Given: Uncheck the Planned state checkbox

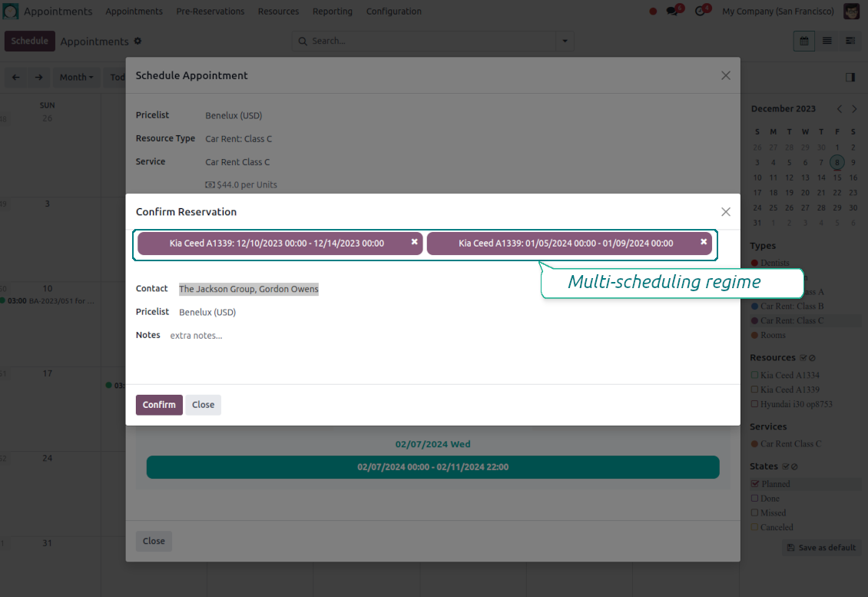Looking at the screenshot, I should [754, 484].
